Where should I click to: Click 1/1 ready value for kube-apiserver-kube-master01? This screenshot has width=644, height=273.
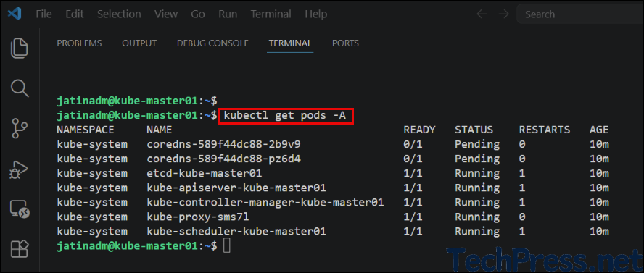[x=413, y=188]
